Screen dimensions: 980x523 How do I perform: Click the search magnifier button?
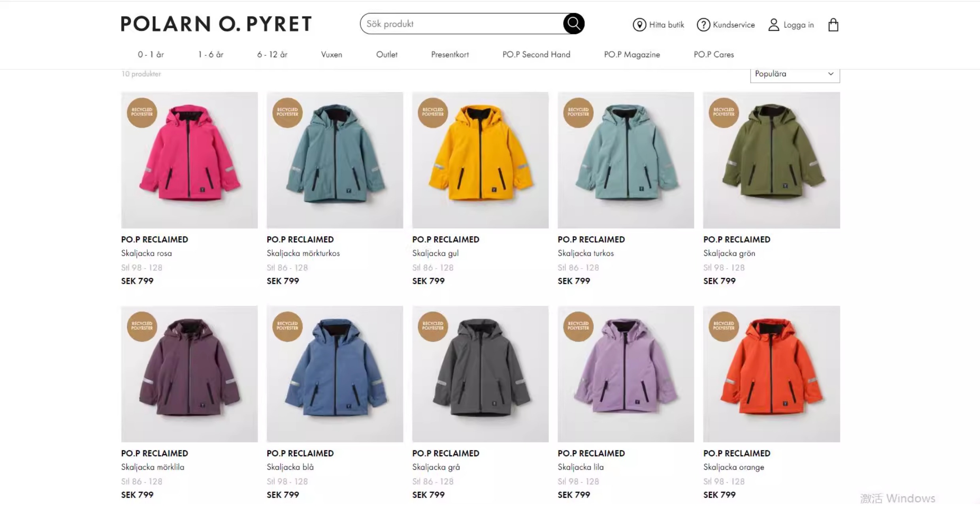[x=573, y=24]
